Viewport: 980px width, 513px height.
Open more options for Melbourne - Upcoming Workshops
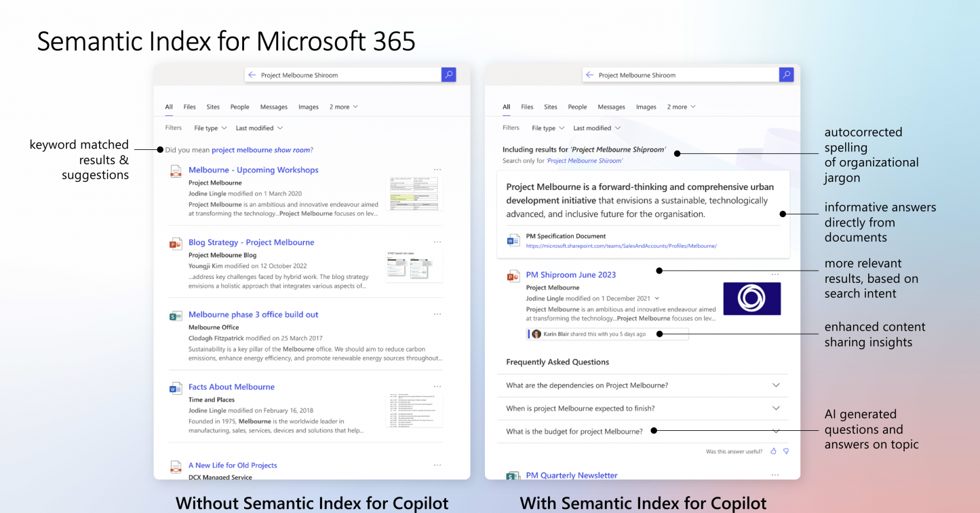pos(437,170)
